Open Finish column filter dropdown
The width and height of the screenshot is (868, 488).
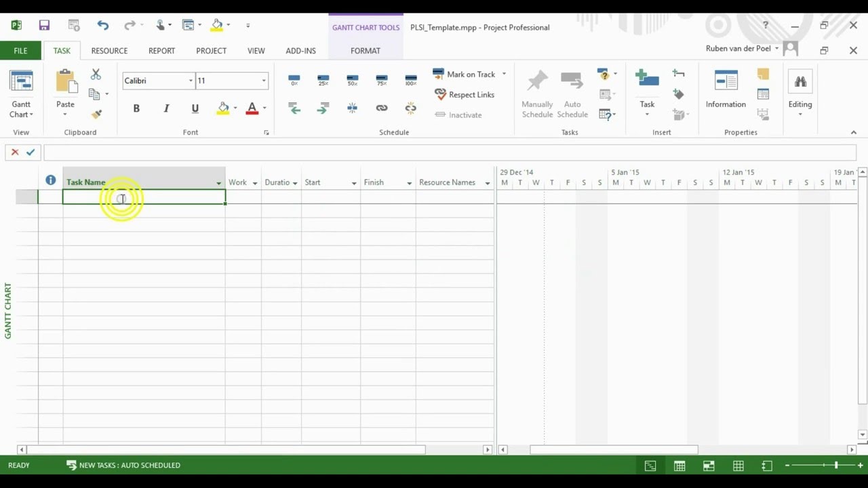(x=409, y=183)
